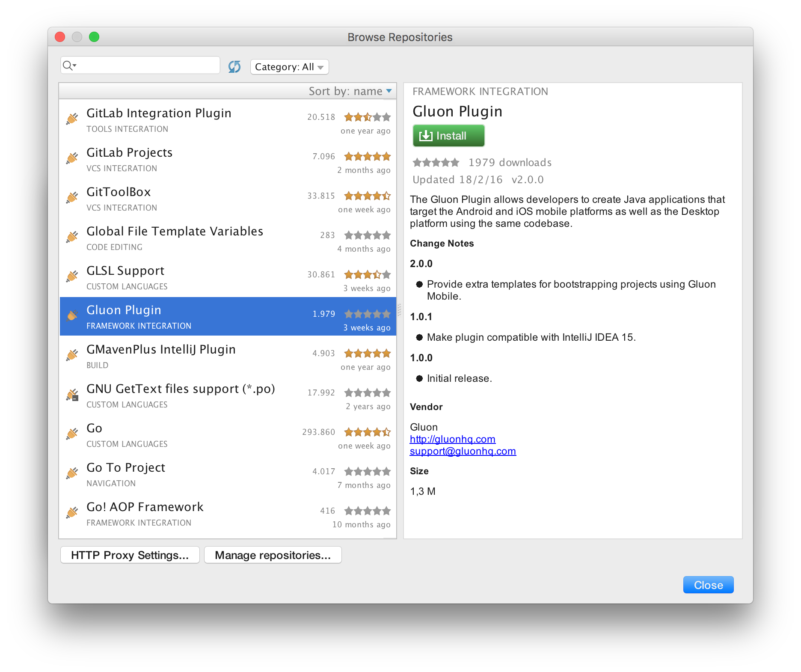Click the Go! AOP Framework plug icon

[x=72, y=512]
